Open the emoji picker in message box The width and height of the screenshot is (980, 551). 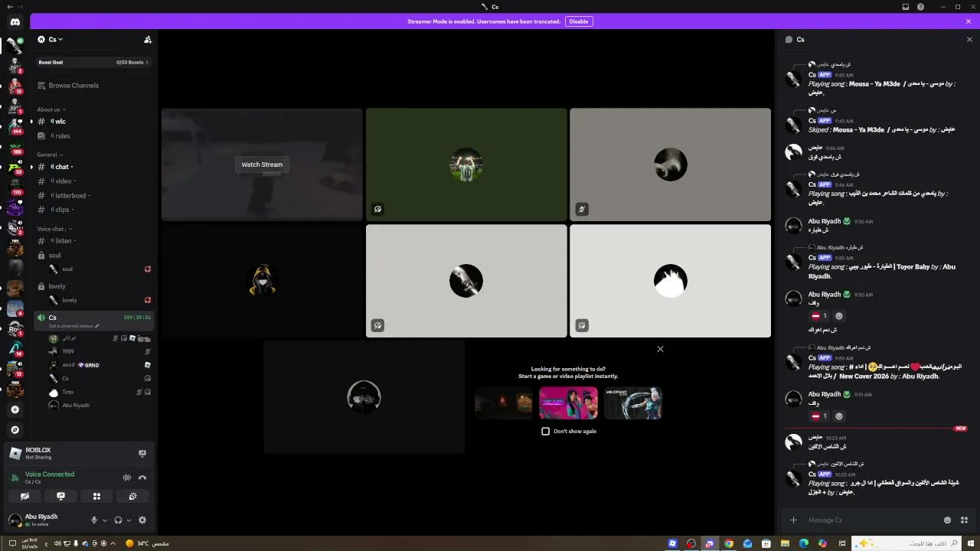pos(948,520)
